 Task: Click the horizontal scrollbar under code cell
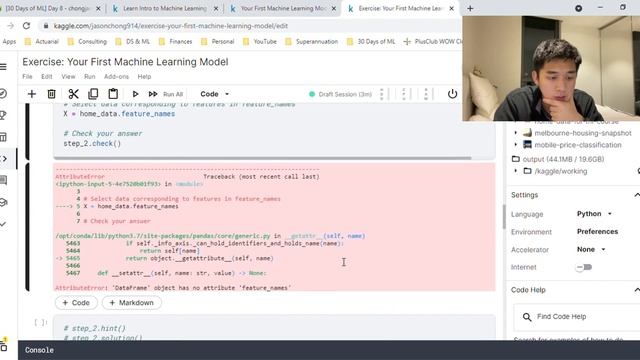(x=262, y=158)
